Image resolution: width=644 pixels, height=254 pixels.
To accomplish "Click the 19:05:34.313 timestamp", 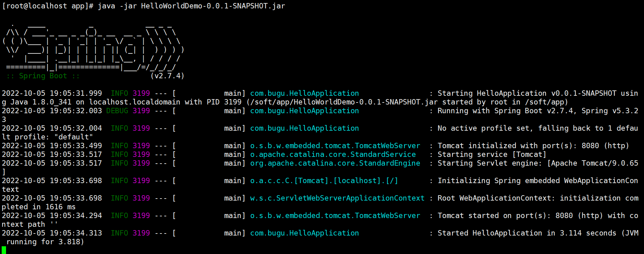I will click(76, 233).
